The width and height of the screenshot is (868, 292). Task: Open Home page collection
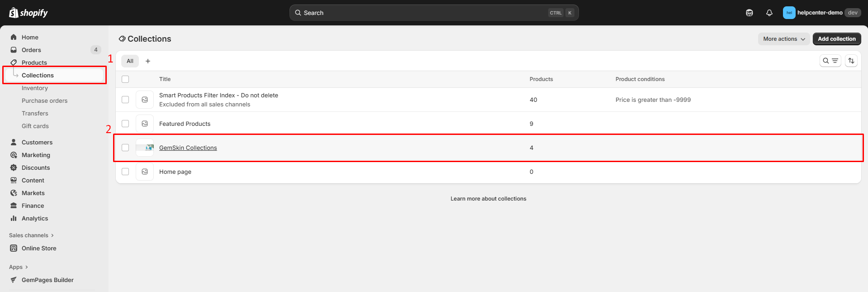tap(175, 172)
